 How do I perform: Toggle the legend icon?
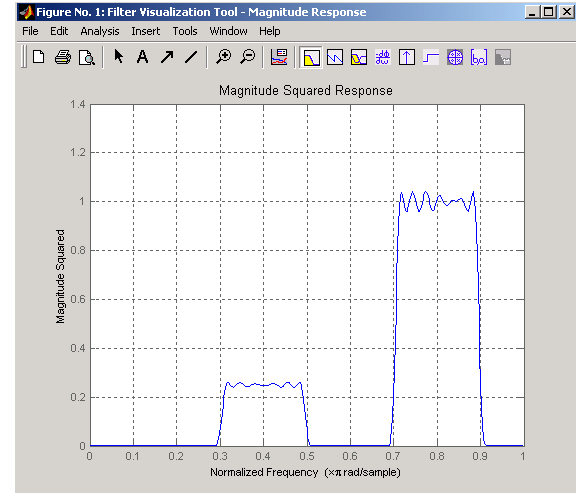[x=279, y=57]
